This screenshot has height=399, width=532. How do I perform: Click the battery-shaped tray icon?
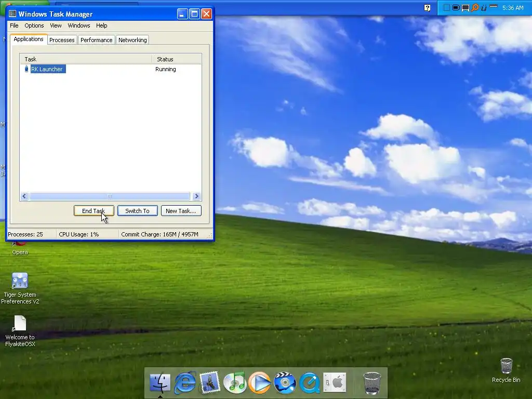pyautogui.click(x=456, y=7)
